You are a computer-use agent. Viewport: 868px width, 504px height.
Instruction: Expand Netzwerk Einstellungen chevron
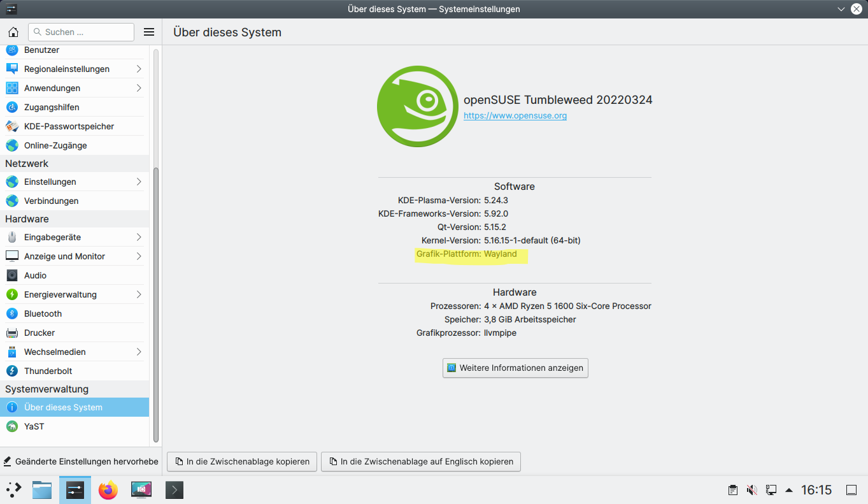pos(139,182)
